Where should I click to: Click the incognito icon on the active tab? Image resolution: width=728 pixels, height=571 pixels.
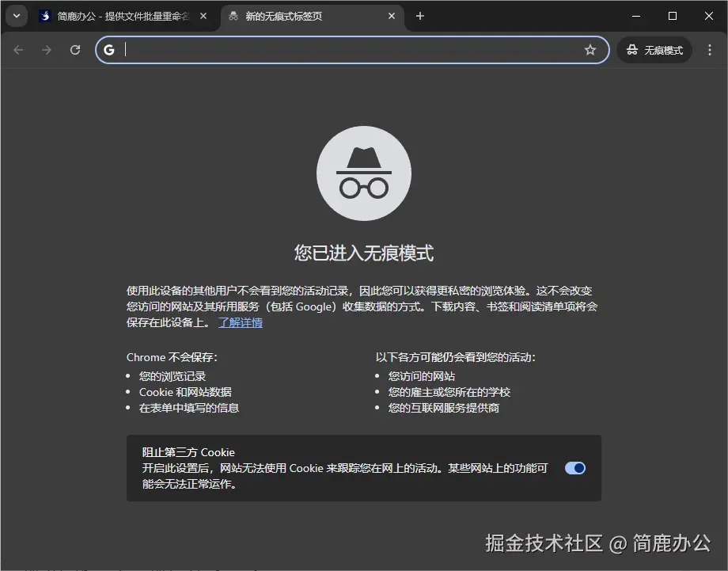[x=233, y=16]
